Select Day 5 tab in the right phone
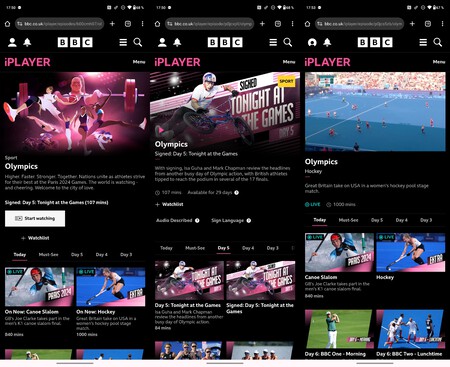This screenshot has height=367, width=450. 377,220
